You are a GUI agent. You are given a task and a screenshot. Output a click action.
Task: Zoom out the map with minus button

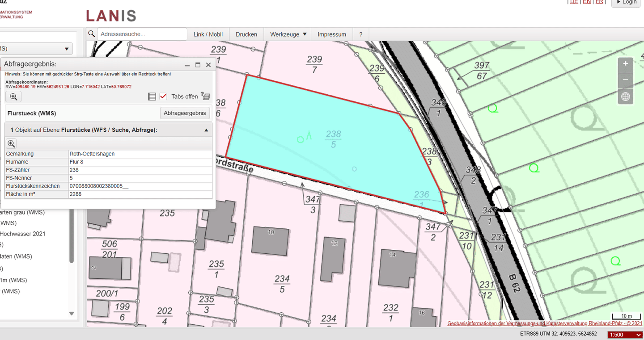point(625,80)
